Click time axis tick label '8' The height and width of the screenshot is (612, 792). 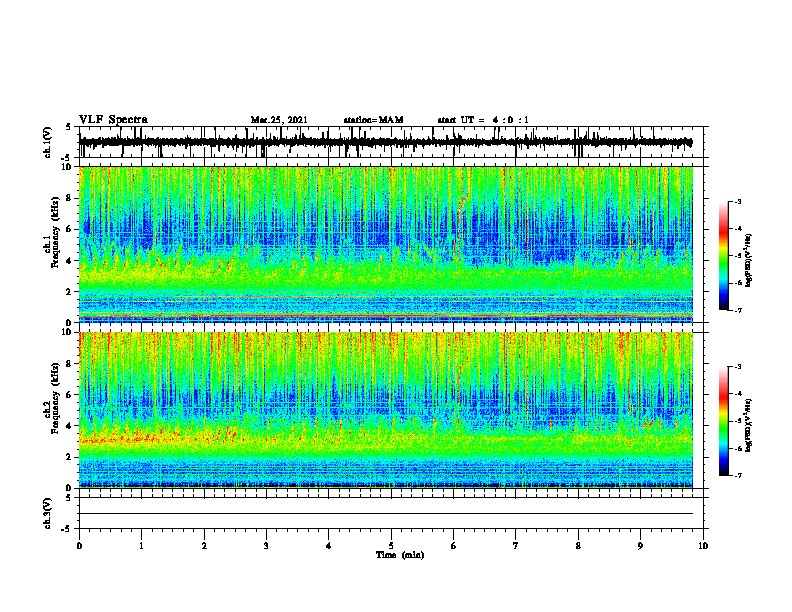578,546
